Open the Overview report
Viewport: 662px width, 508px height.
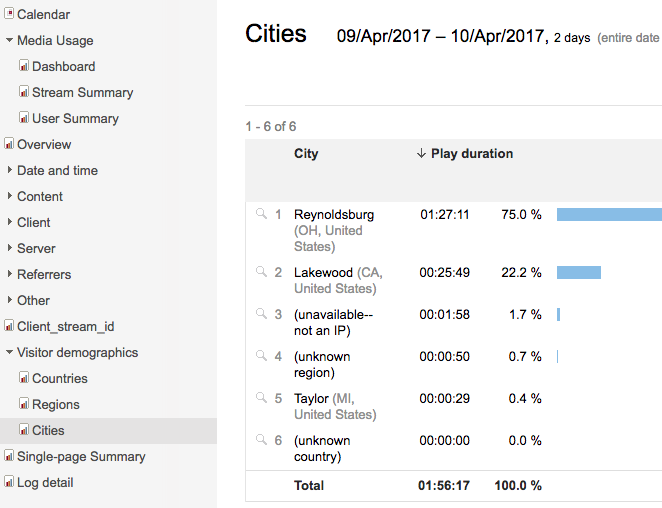click(44, 145)
